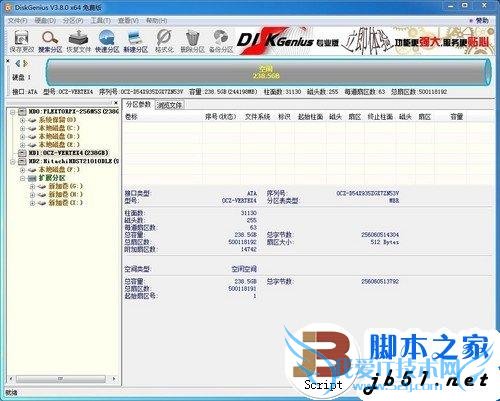Click the 格式化 format toolbar icon
This screenshot has height=401, width=500.
pyautogui.click(x=164, y=41)
